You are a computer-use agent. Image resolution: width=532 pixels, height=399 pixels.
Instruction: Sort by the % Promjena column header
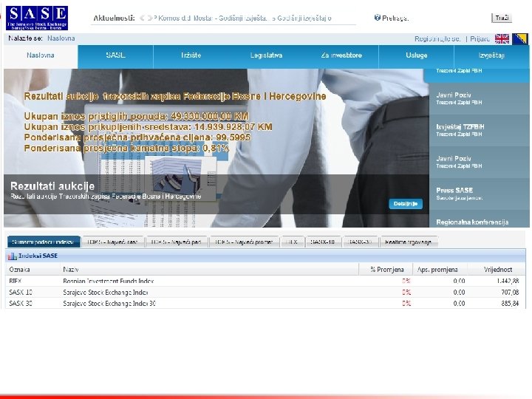point(386,270)
